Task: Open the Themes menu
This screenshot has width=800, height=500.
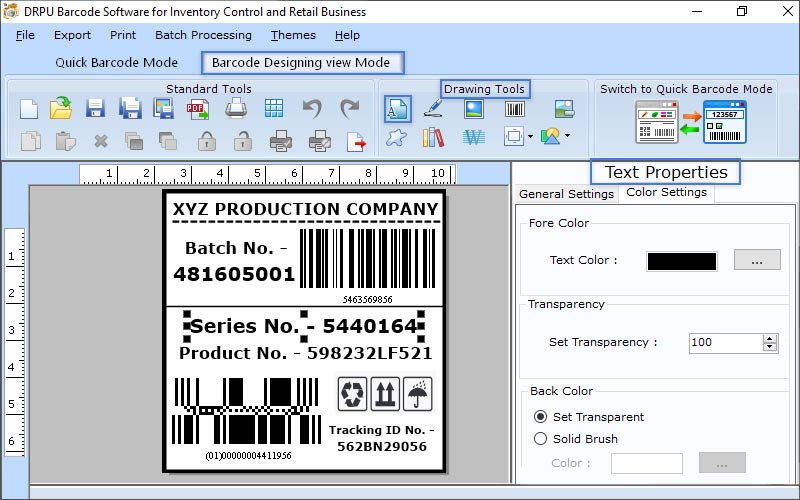Action: coord(293,35)
